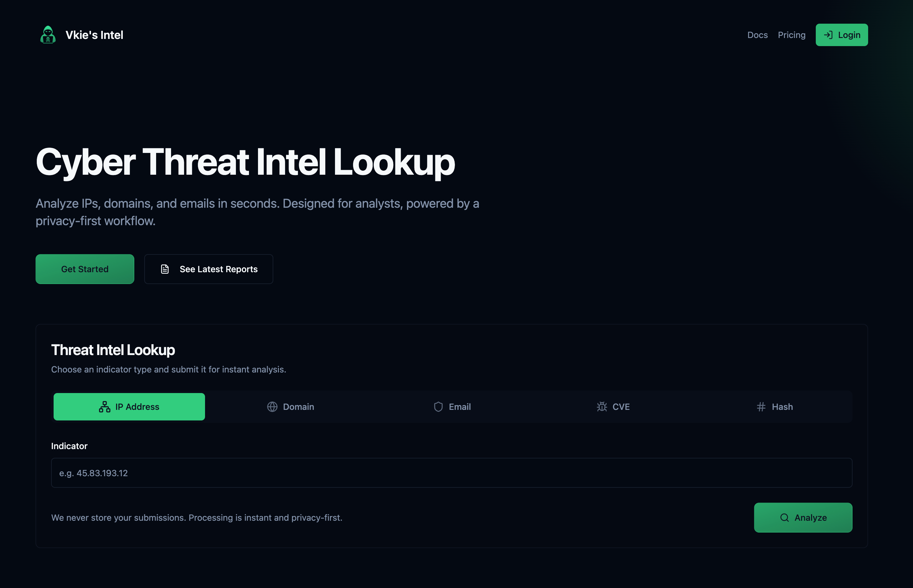Click the globe icon for Domain
Viewport: 913px width, 588px height.
[272, 407]
